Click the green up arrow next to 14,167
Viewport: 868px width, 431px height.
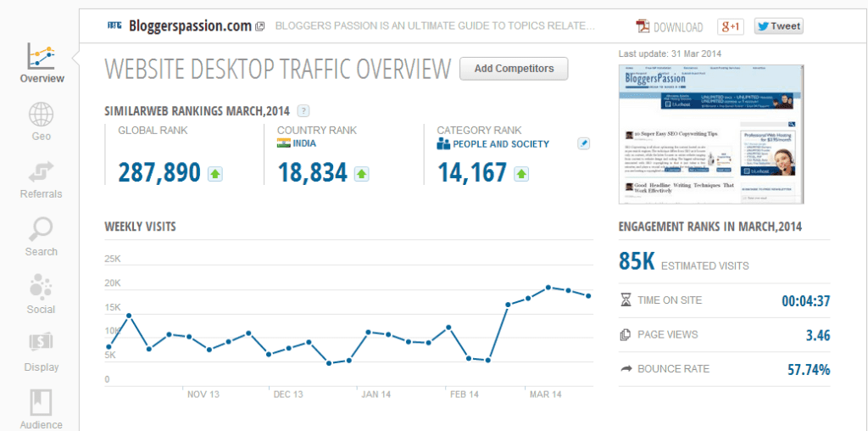coord(521,175)
